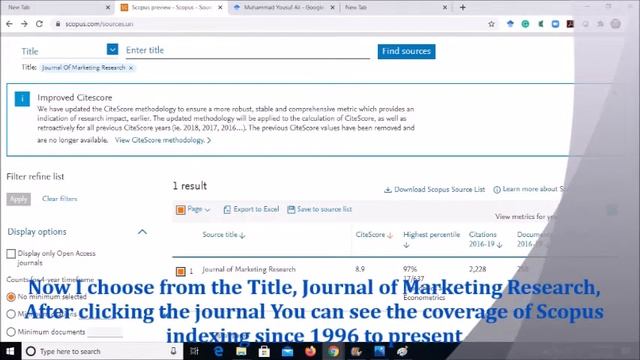The width and height of the screenshot is (640, 360).
Task: Sort by CiteScore column
Action: tap(374, 235)
